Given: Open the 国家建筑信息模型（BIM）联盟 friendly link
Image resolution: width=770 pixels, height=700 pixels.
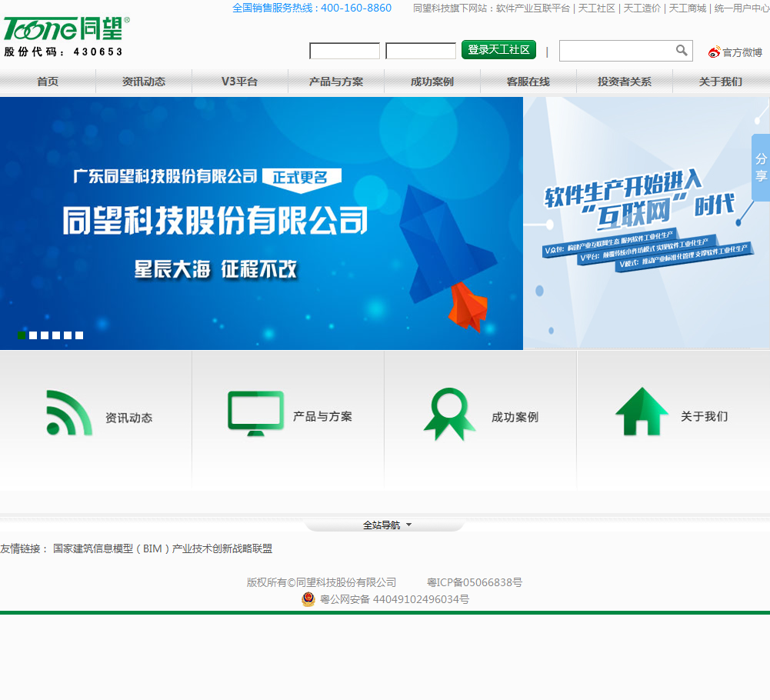Looking at the screenshot, I should click(162, 548).
